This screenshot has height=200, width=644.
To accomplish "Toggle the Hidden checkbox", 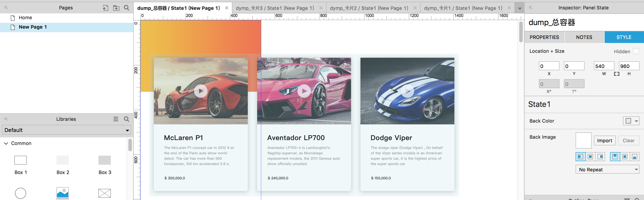I will pos(636,51).
